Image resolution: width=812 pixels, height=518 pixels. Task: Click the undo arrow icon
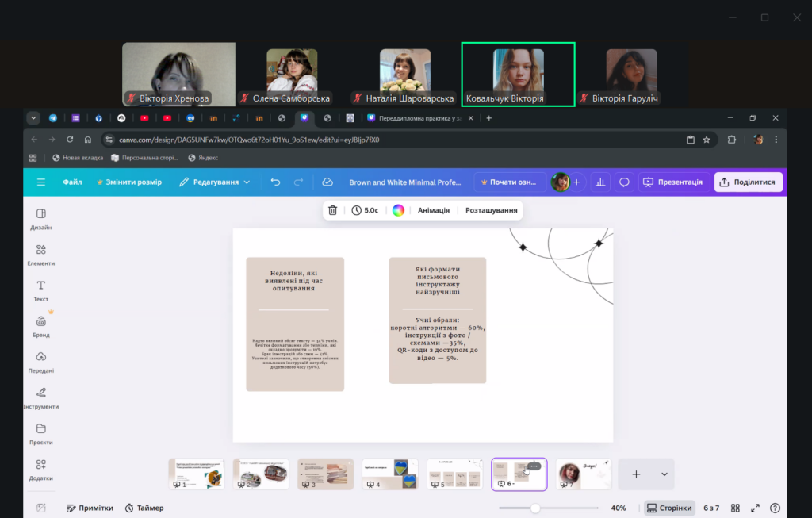point(275,182)
